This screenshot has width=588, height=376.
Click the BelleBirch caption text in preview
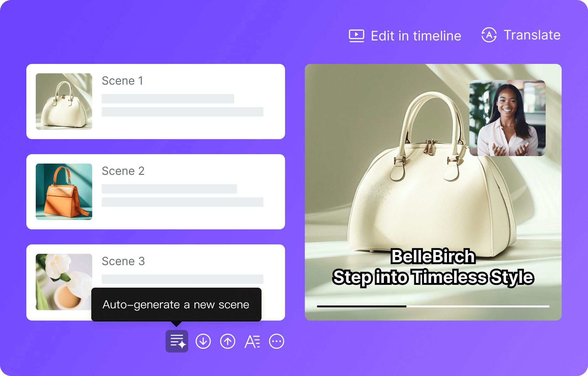(x=433, y=256)
